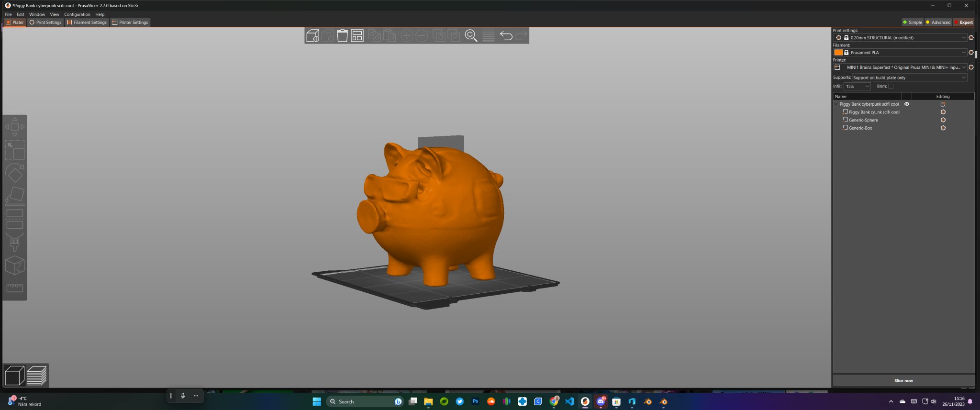The height and width of the screenshot is (410, 980).
Task: Click the Split to objects icon
Action: coord(439,36)
